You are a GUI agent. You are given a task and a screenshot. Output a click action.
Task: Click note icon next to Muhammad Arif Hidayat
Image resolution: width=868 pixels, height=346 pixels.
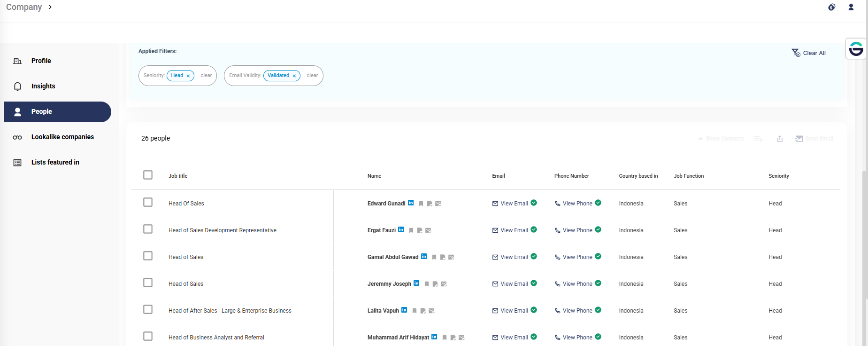453,338
